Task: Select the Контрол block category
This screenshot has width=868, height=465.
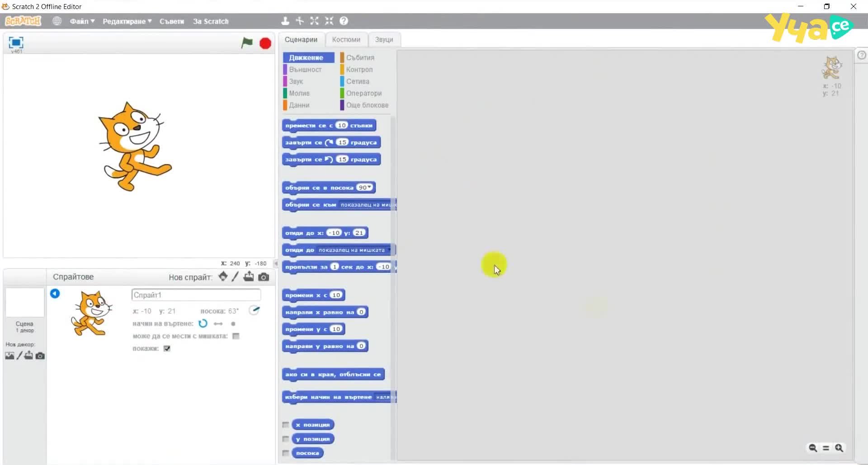Action: coord(365,69)
